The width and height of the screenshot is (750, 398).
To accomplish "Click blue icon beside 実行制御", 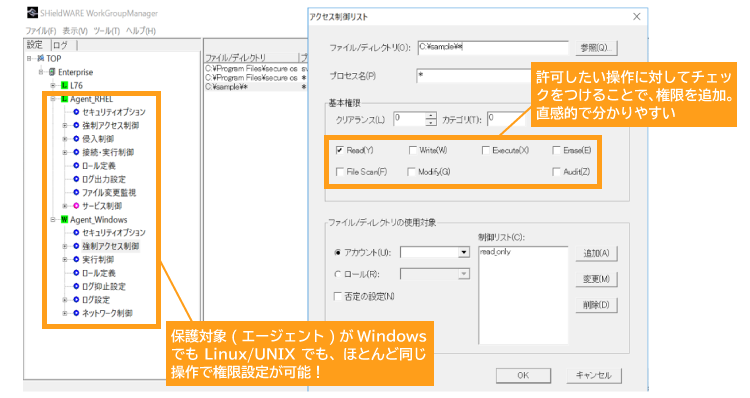I will (76, 259).
